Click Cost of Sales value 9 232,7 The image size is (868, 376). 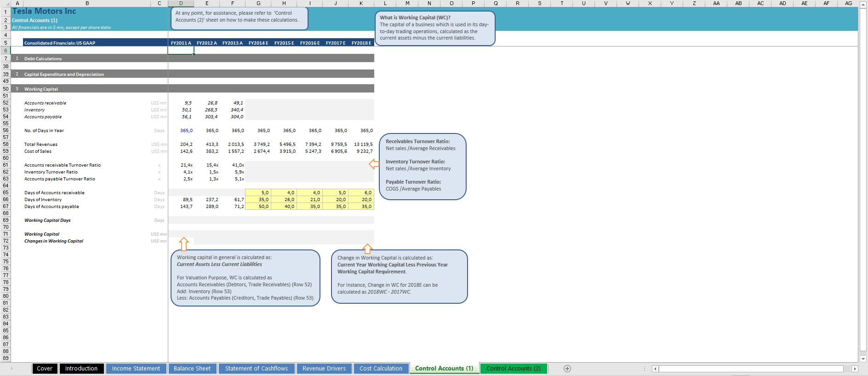[x=361, y=151]
